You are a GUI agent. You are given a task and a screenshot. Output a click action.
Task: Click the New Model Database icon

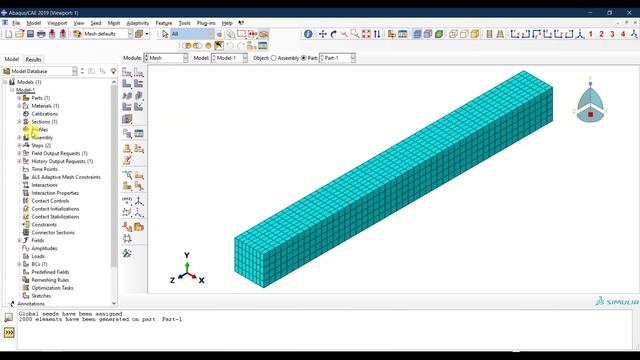tap(9, 34)
